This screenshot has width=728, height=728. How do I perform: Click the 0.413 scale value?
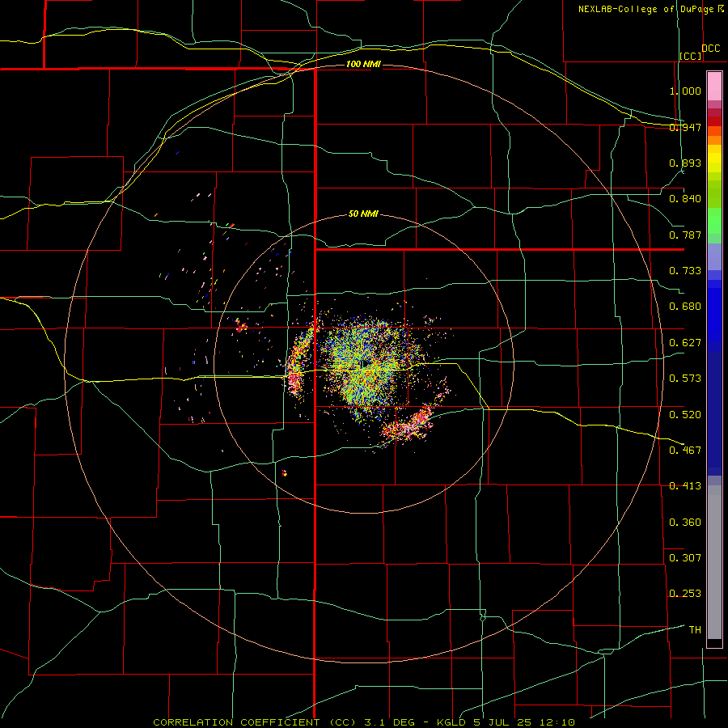(x=685, y=486)
